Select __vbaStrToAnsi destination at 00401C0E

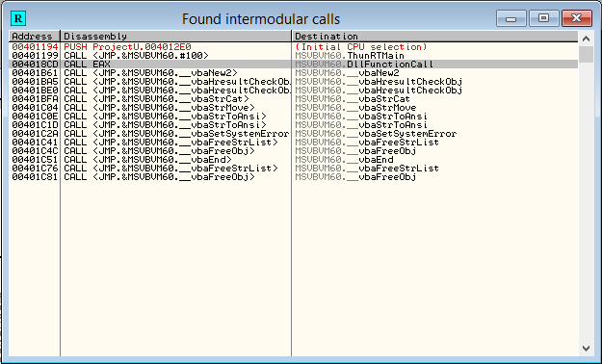[361, 116]
